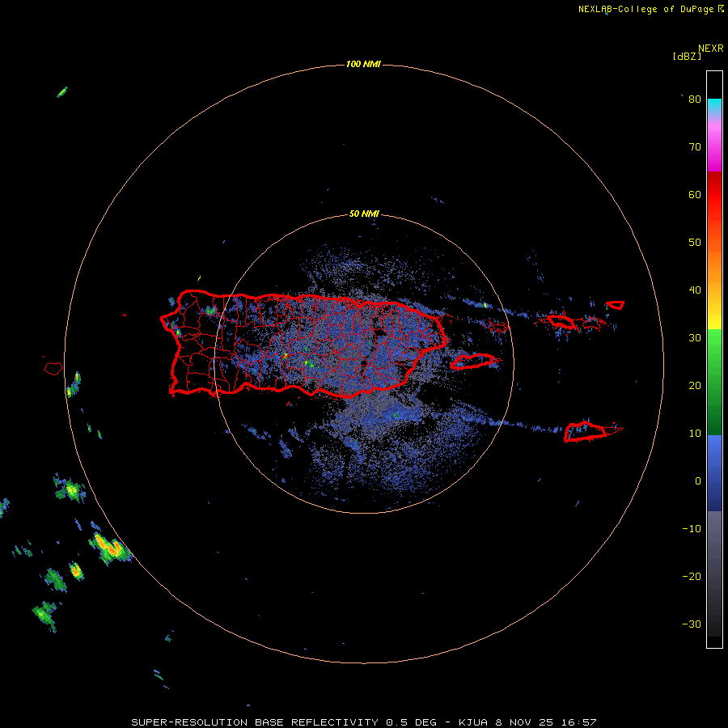This screenshot has height=728, width=728.
Task: Click the 60 tick label on dBZ scale
Action: (695, 195)
